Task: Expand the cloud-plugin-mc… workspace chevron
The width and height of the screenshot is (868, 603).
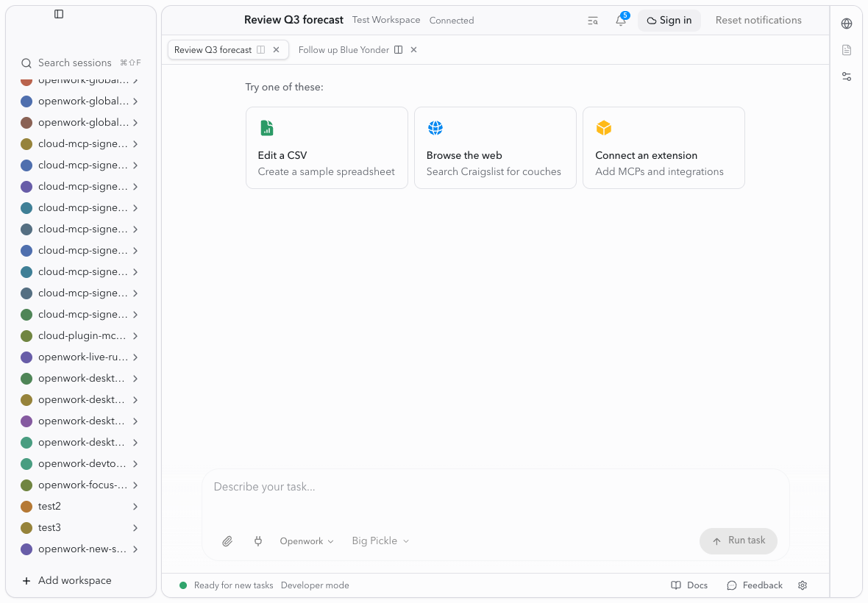Action: (x=135, y=336)
